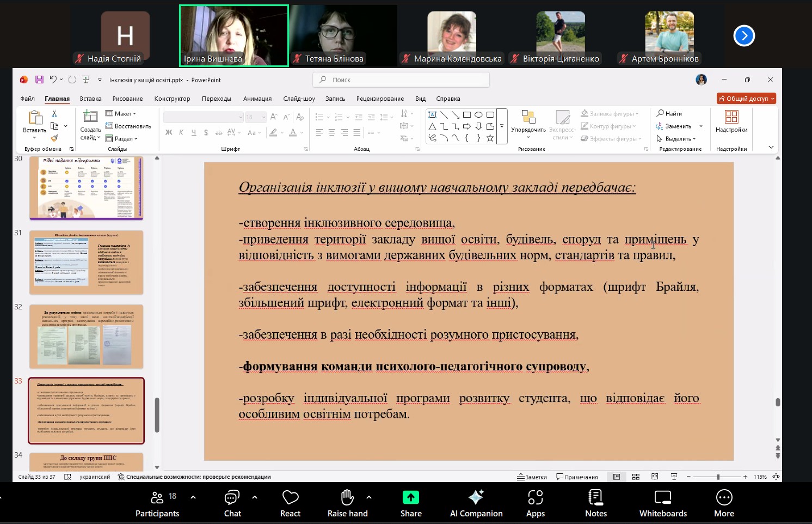This screenshot has height=524, width=812.
Task: Pick the Oval shape in shapes gallery
Action: [478, 114]
